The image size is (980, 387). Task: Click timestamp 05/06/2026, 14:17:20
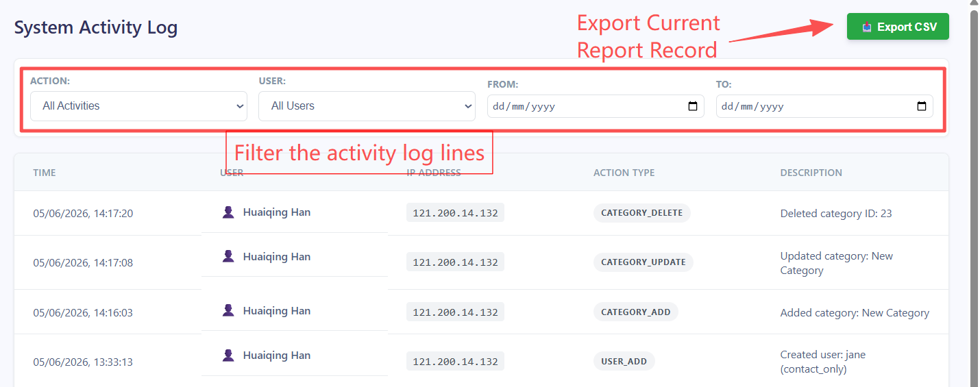click(x=83, y=214)
